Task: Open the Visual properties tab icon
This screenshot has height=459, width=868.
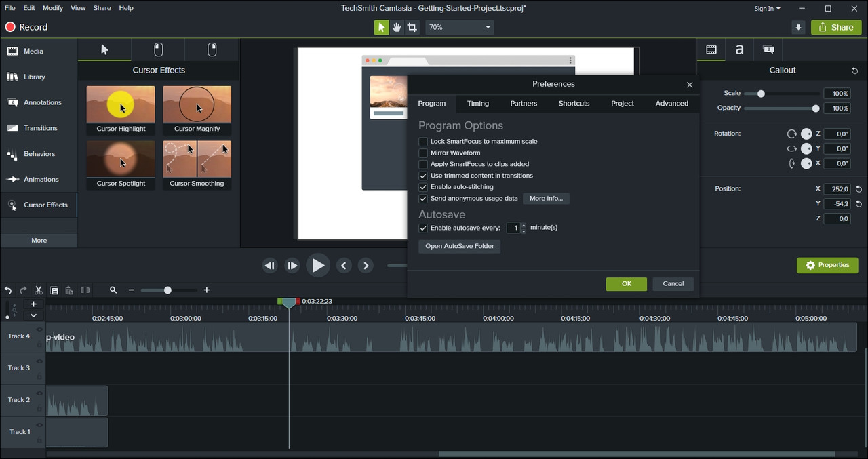Action: [711, 49]
